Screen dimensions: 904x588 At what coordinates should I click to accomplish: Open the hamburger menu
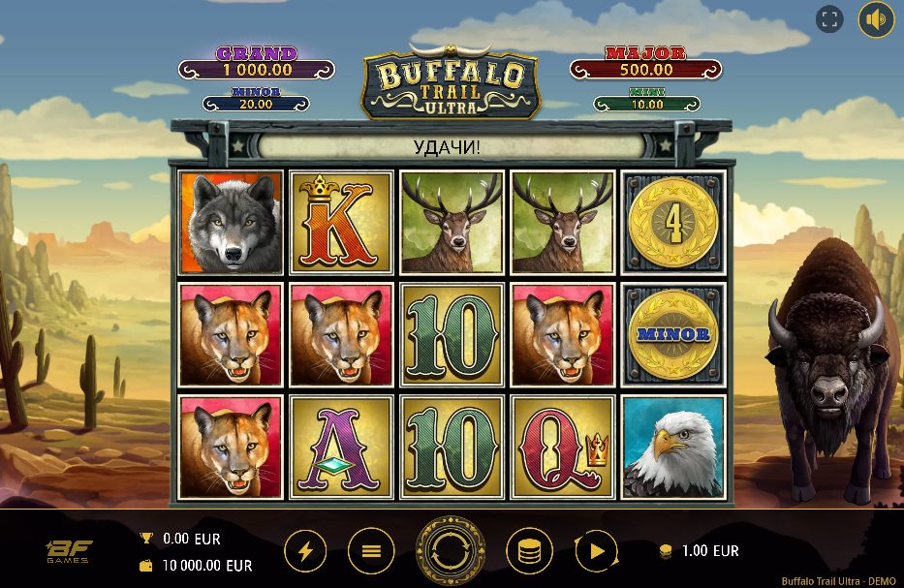(371, 551)
